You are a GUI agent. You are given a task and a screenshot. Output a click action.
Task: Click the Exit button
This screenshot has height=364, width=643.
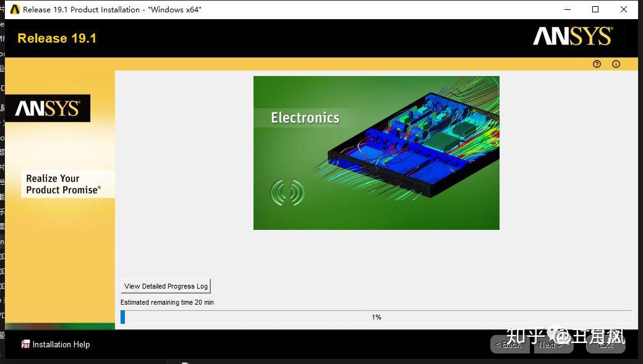pos(606,344)
